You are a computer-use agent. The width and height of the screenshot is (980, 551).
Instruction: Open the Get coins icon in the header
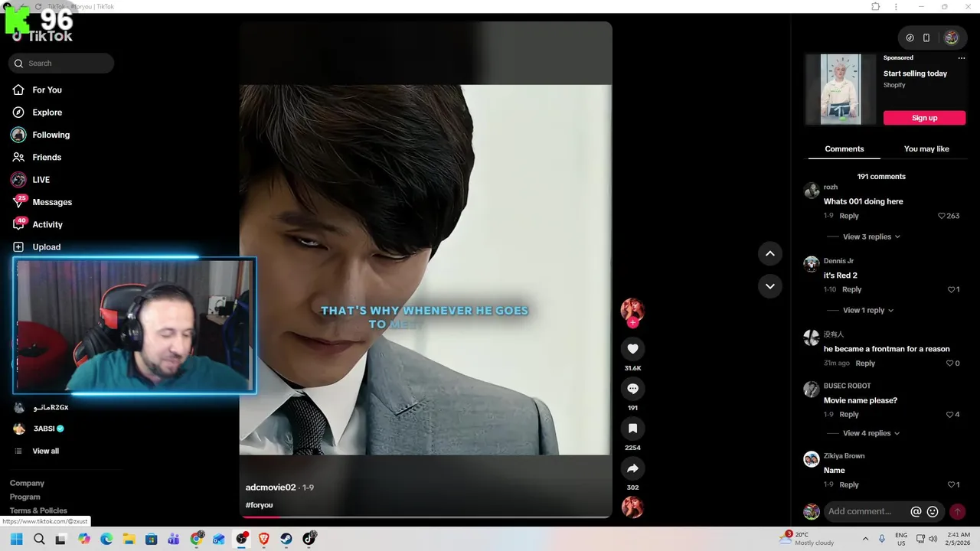click(x=910, y=37)
